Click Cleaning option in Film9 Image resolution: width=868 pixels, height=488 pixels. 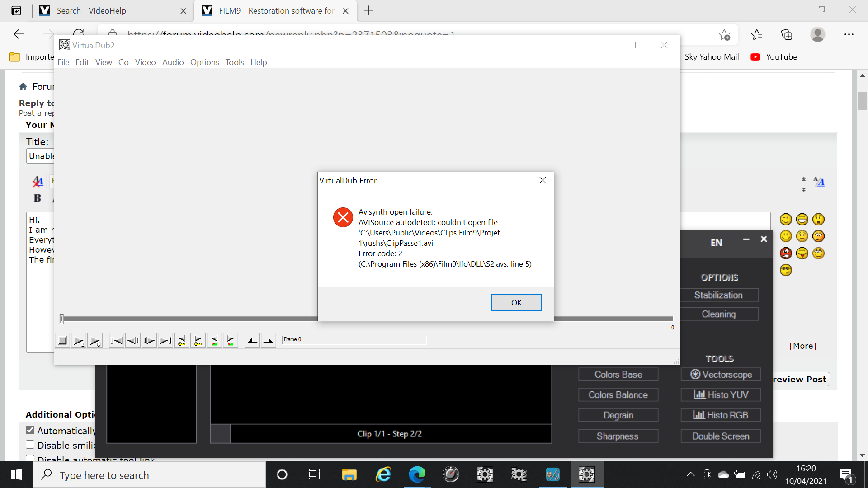point(719,314)
